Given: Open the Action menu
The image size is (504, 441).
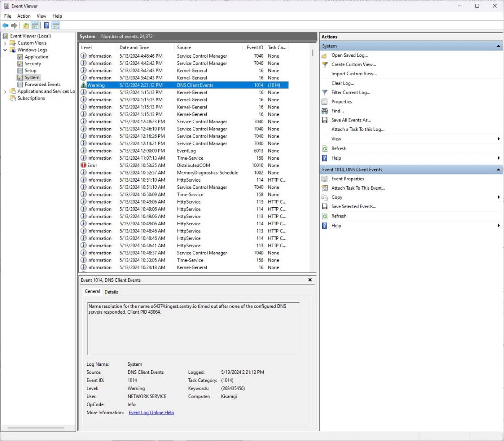Looking at the screenshot, I should pyautogui.click(x=24, y=16).
